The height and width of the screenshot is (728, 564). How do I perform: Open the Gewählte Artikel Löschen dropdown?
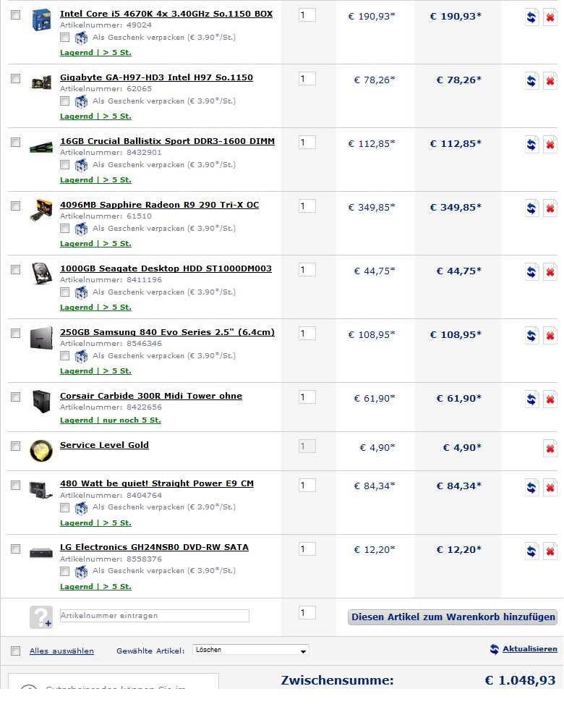pos(250,650)
